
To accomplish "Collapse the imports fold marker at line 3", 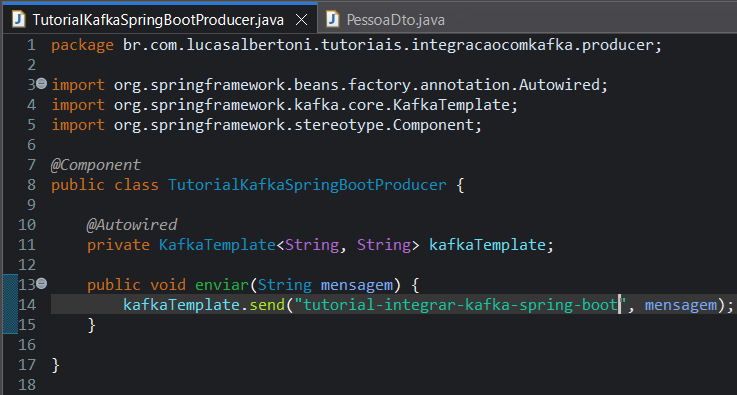I will point(42,84).
